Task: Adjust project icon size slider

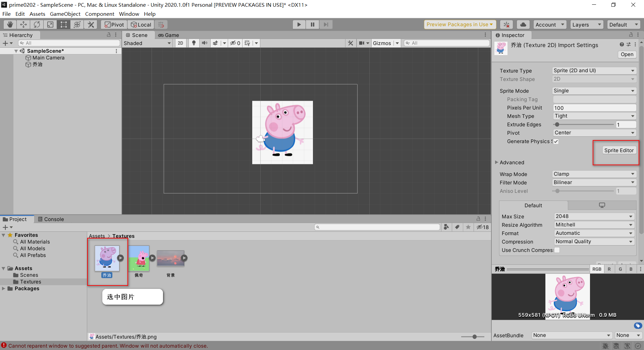Action: (x=474, y=337)
